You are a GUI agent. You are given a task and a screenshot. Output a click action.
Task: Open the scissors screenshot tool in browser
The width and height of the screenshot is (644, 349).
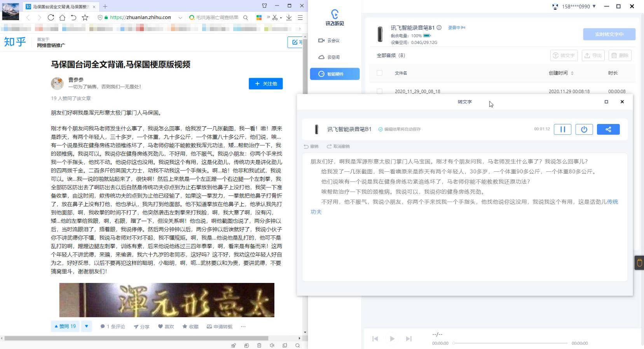(x=275, y=17)
